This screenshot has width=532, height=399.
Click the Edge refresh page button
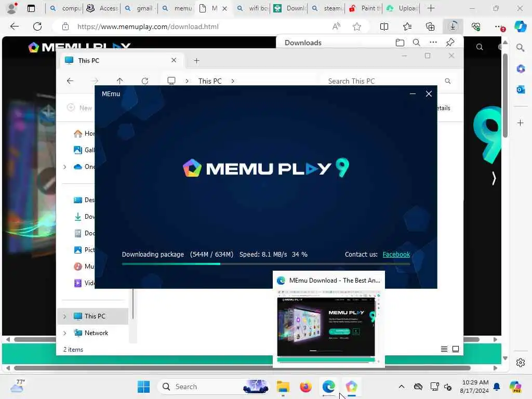point(37,26)
